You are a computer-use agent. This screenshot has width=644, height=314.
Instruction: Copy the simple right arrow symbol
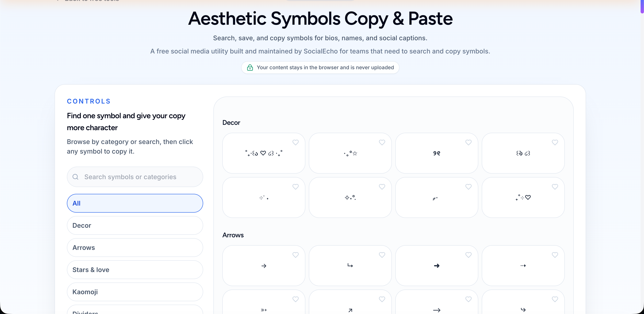pos(264,266)
